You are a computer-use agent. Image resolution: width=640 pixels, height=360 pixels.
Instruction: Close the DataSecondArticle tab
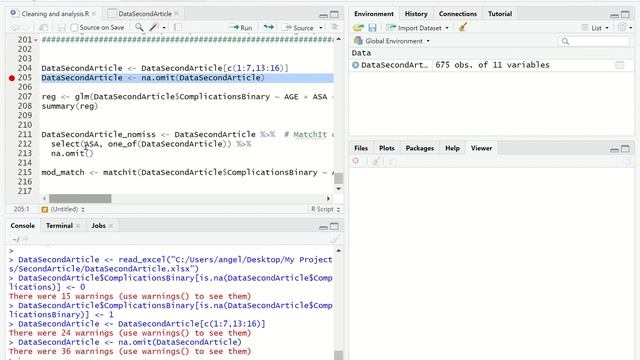coord(176,13)
